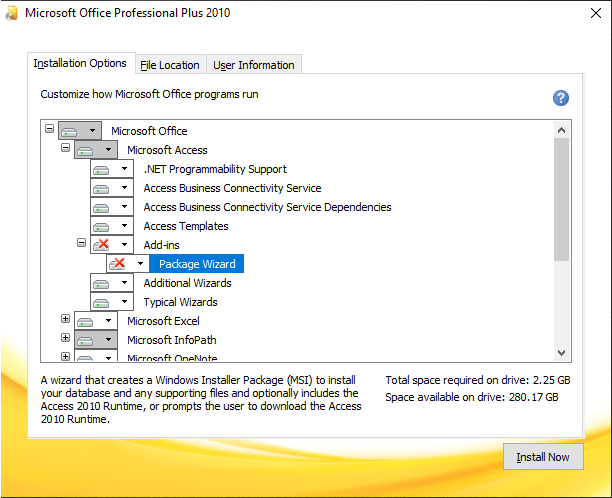Screen dimensions: 612x498
Task: Select the Typical Wizards label
Action: (x=180, y=302)
